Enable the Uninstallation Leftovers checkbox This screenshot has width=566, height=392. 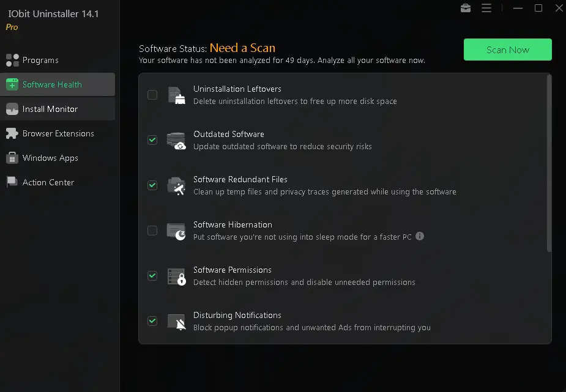(x=152, y=95)
